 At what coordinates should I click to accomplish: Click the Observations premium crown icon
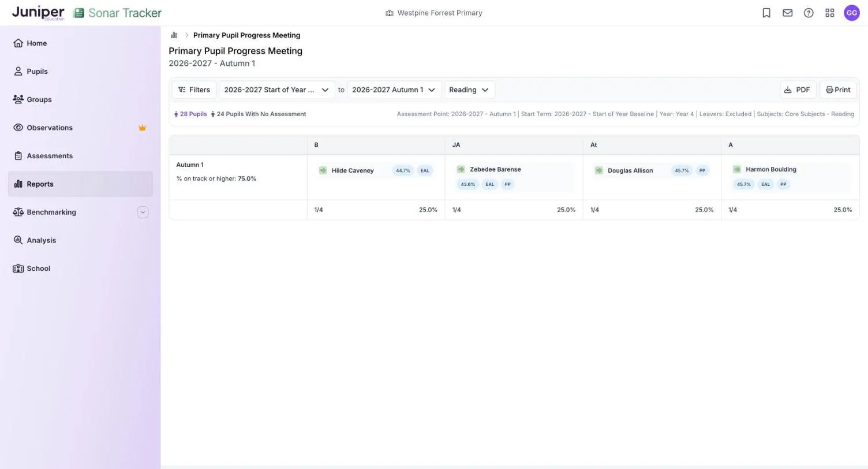click(143, 128)
